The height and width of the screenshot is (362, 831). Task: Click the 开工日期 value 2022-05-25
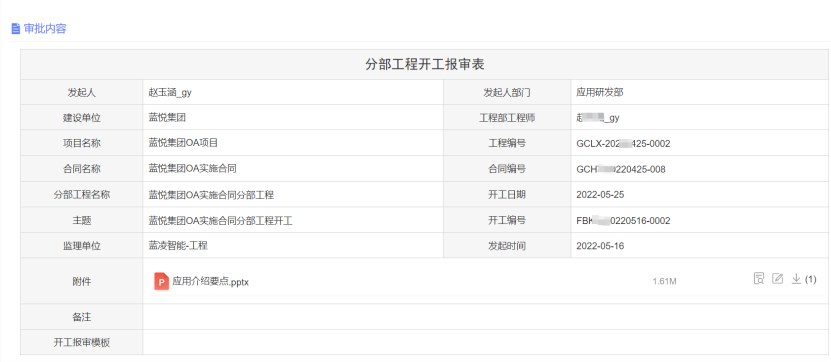click(x=600, y=195)
